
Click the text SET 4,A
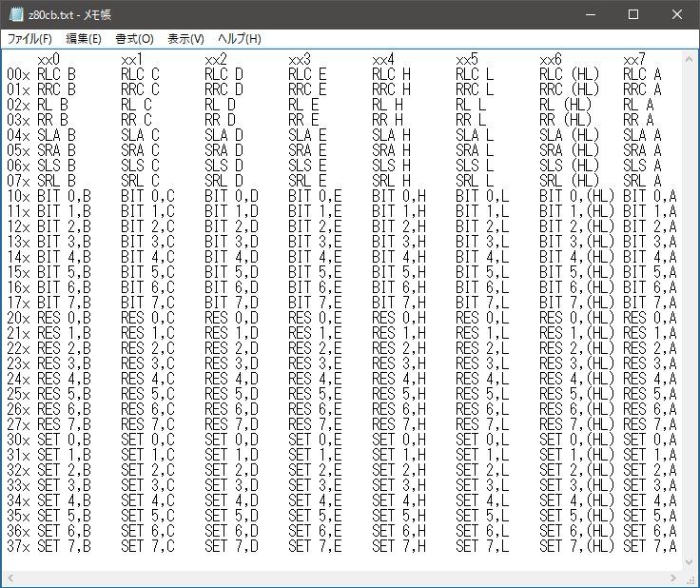click(x=650, y=500)
